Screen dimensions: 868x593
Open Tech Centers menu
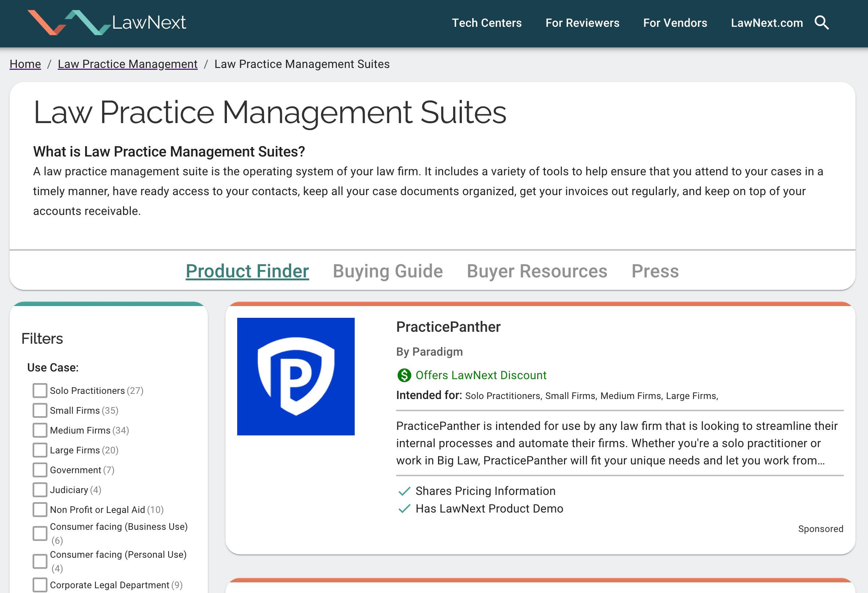pyautogui.click(x=487, y=23)
